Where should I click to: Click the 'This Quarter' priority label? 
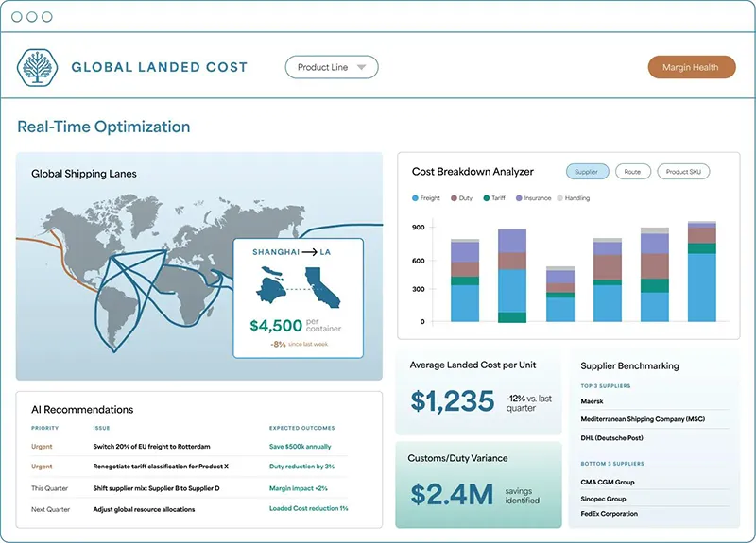point(50,488)
